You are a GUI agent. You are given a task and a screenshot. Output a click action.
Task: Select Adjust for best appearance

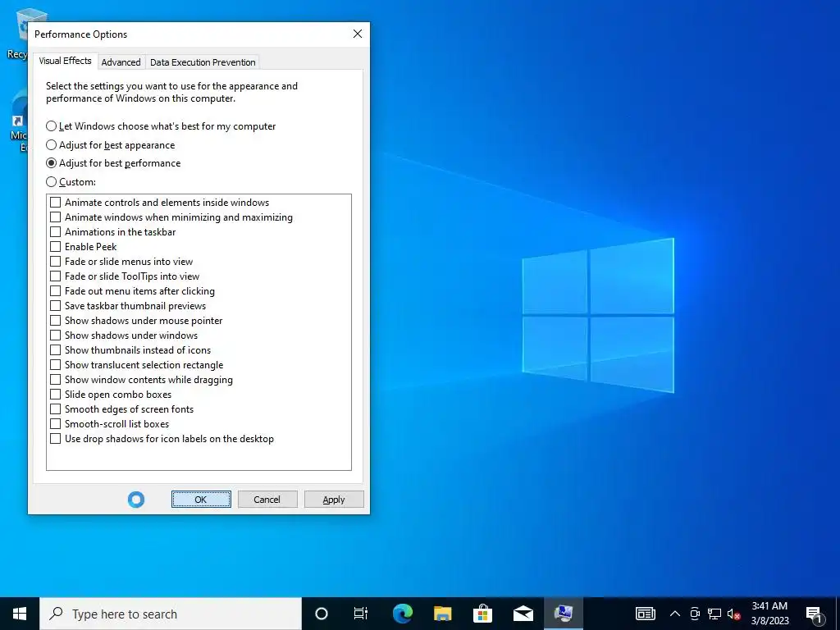click(111, 145)
